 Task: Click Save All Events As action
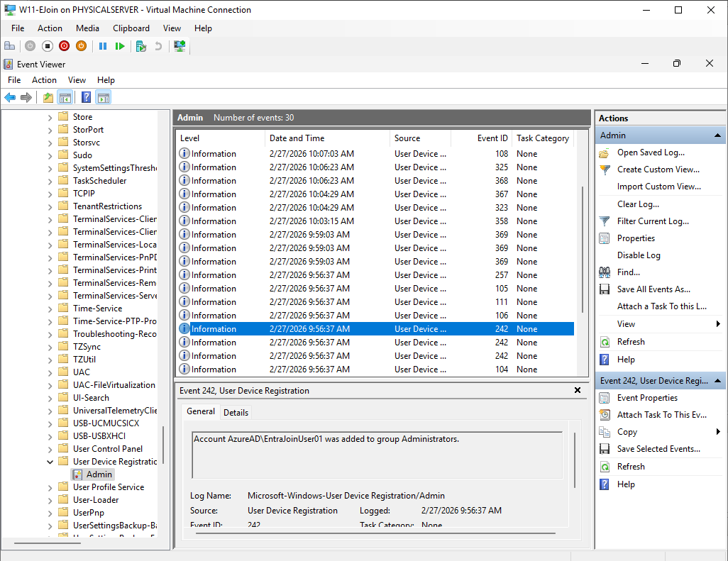(x=653, y=289)
